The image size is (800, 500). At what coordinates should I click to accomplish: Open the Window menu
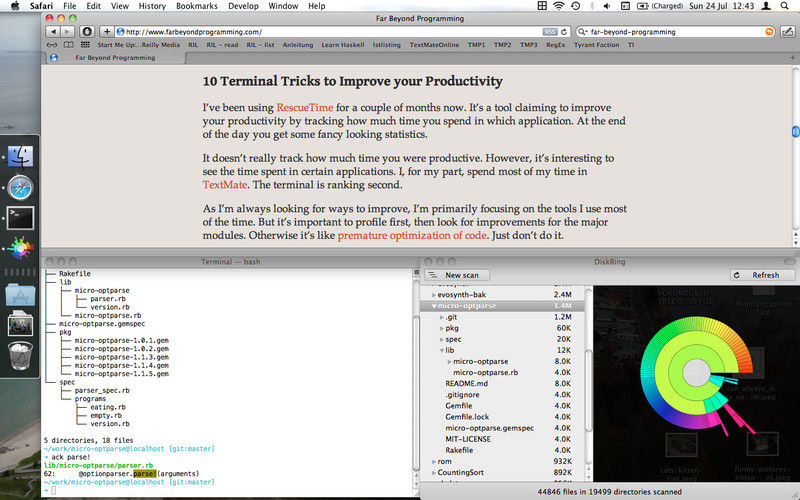283,6
